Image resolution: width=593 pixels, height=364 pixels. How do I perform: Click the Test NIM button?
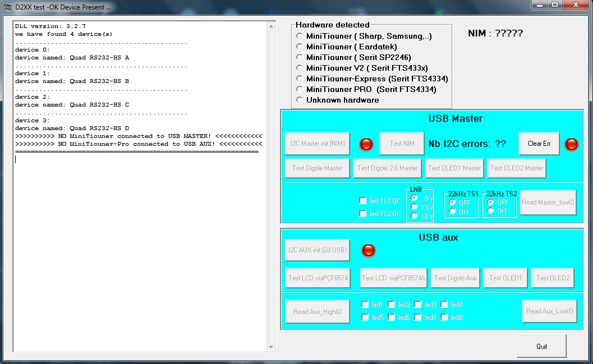tap(402, 144)
